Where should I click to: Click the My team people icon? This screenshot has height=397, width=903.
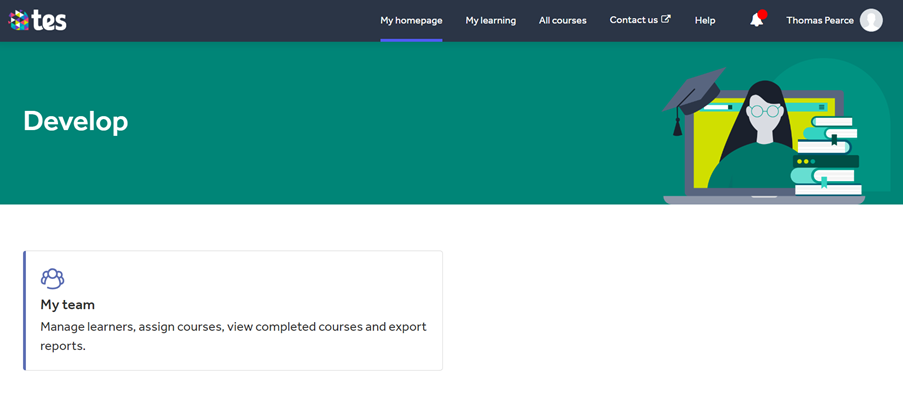[52, 279]
